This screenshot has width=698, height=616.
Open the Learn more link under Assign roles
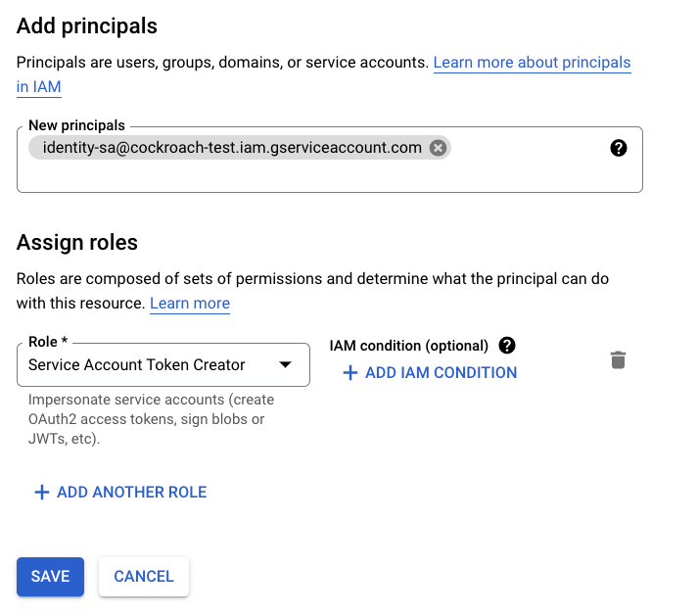click(x=190, y=304)
